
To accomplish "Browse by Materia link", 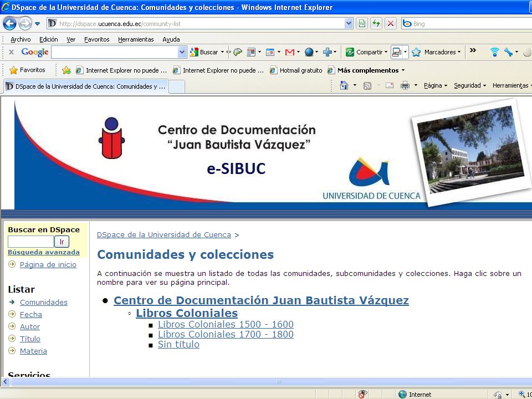I will tap(33, 351).
